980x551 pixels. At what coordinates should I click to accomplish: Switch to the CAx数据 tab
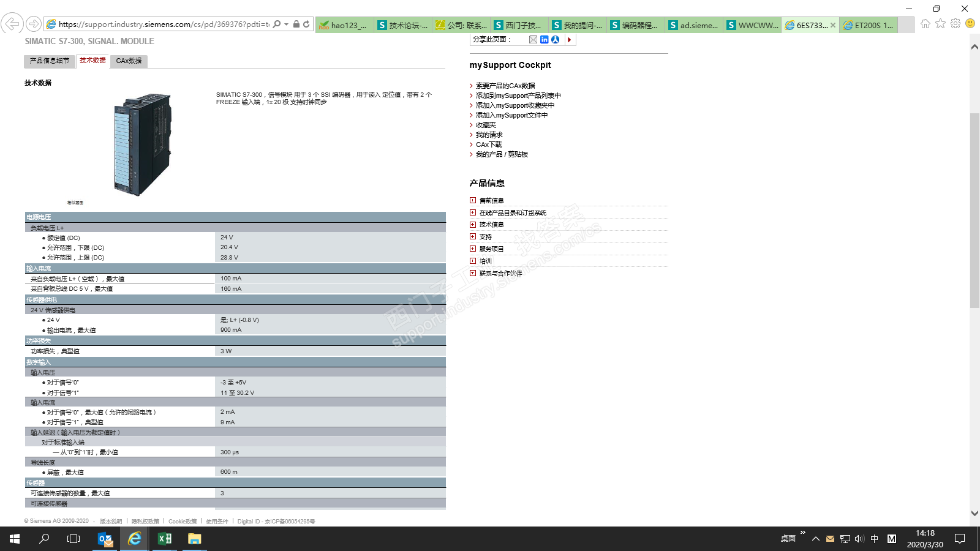point(129,61)
